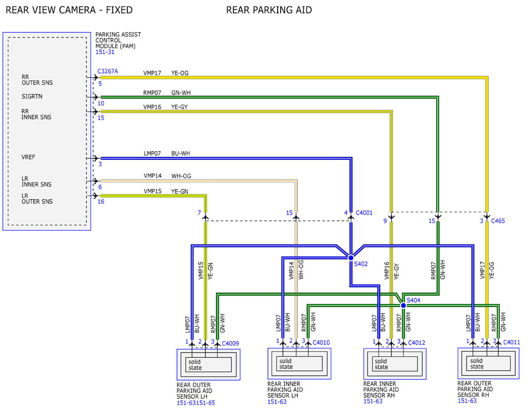The width and height of the screenshot is (532, 411).
Task: Click solid state box of Rear Inner Sensor RH
Action: 395,364
